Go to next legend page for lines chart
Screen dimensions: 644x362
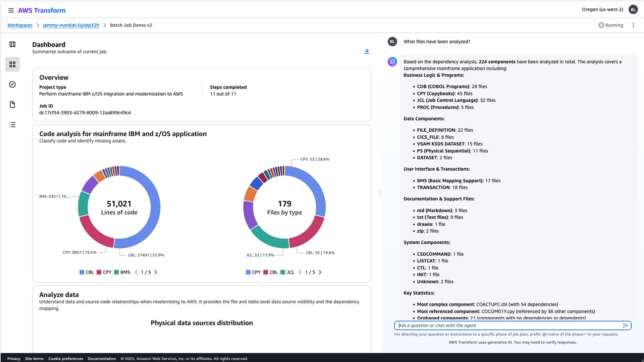pyautogui.click(x=156, y=272)
